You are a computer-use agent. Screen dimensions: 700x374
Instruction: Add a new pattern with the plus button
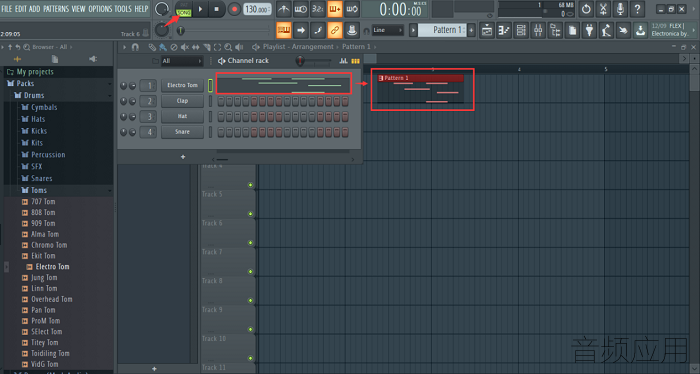[471, 30]
